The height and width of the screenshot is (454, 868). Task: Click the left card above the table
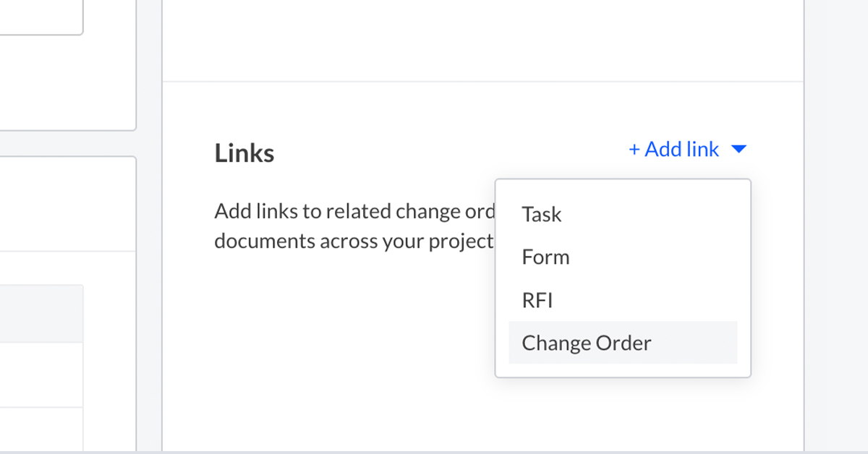[x=67, y=202]
